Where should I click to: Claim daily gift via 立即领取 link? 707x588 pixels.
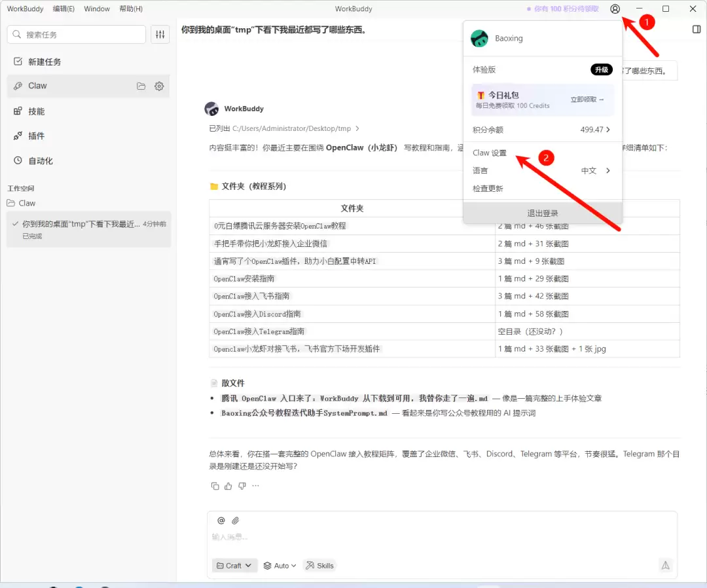[587, 100]
